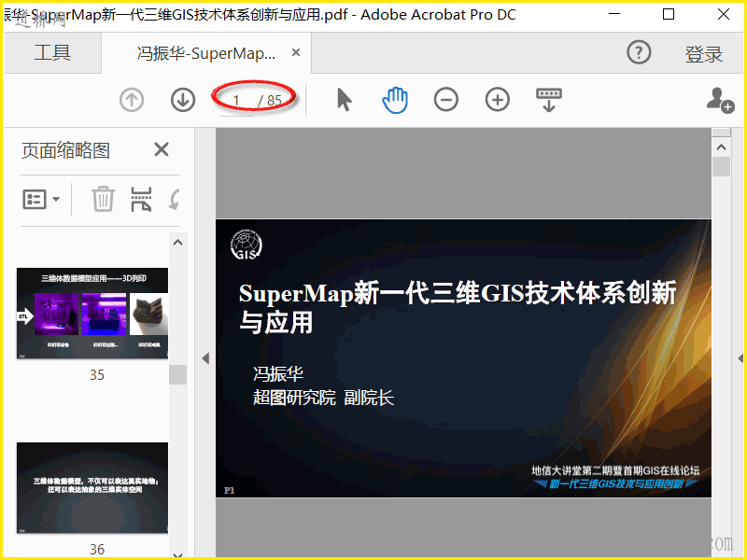
Task: Close the 页面缩略图 panel
Action: coord(162,149)
